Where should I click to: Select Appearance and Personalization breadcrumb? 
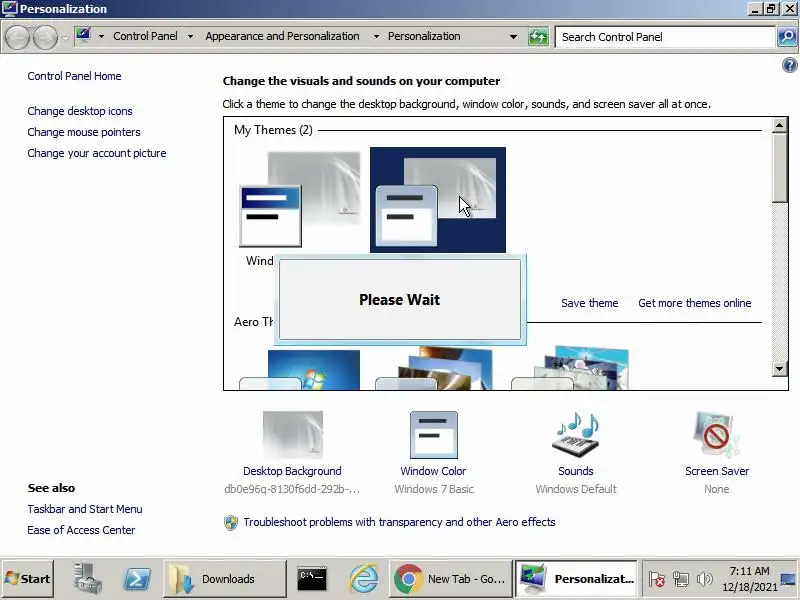[x=282, y=36]
